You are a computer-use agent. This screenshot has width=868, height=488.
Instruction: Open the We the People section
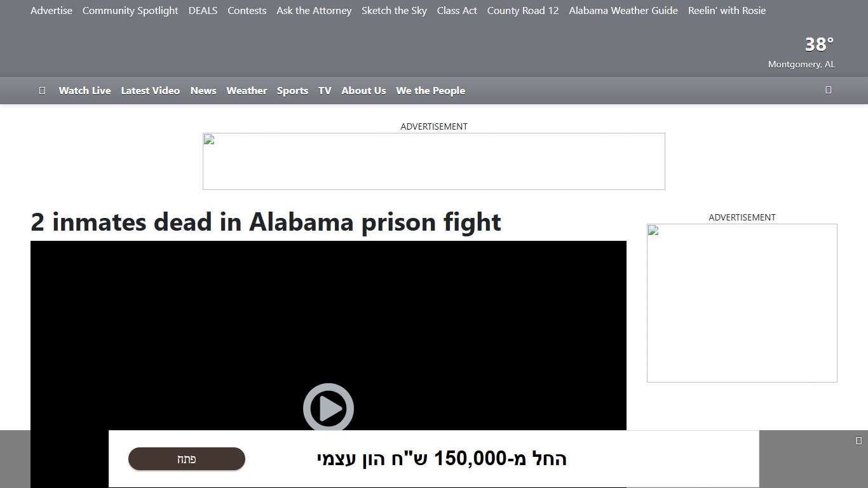(430, 90)
